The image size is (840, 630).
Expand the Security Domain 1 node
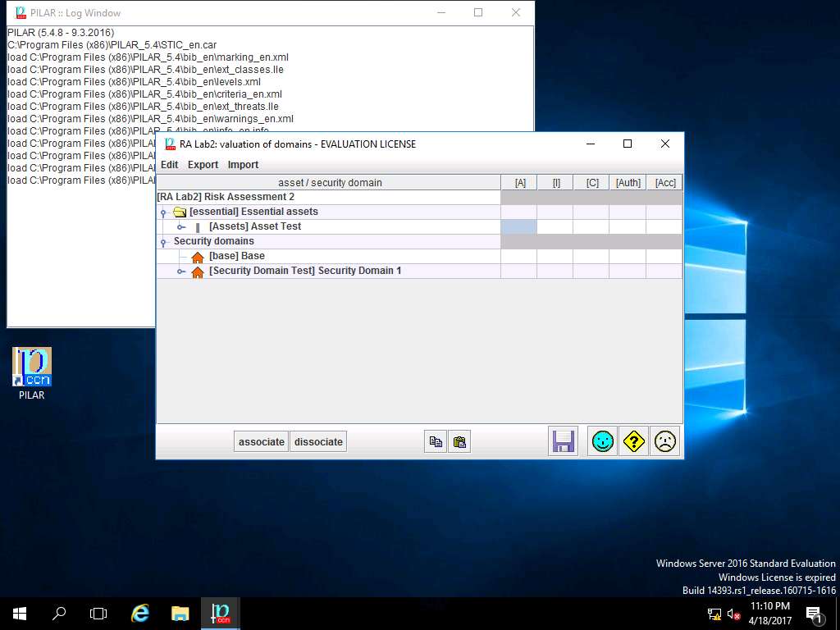[181, 272]
